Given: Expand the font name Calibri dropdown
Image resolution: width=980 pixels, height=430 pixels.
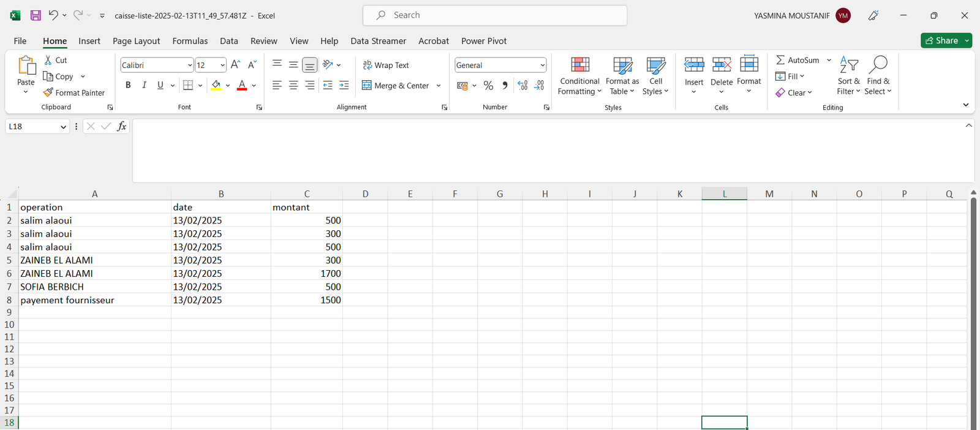Looking at the screenshot, I should coord(190,65).
